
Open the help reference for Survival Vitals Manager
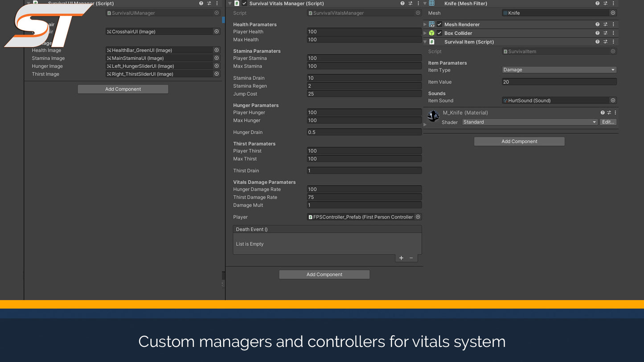pyautogui.click(x=402, y=3)
